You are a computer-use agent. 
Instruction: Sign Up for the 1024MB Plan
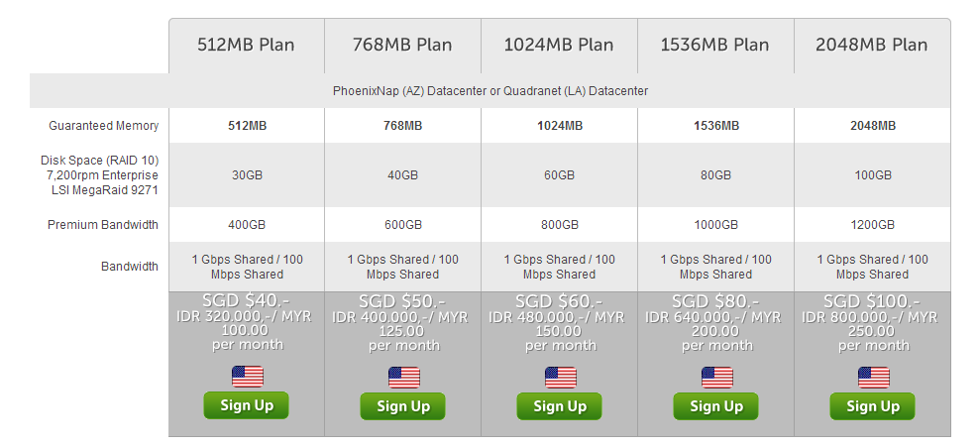coord(560,406)
